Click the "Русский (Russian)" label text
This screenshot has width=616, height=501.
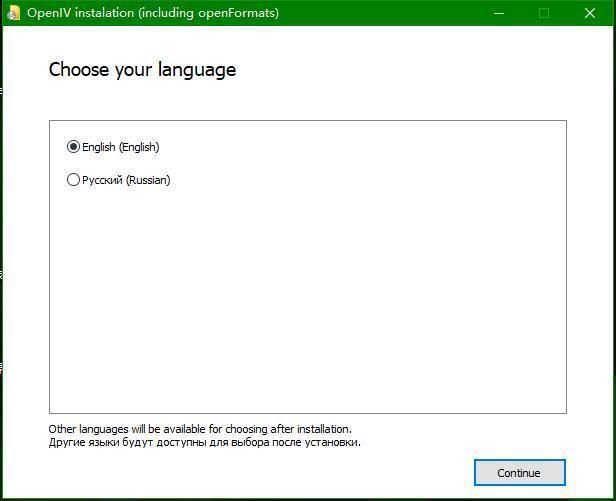click(126, 180)
